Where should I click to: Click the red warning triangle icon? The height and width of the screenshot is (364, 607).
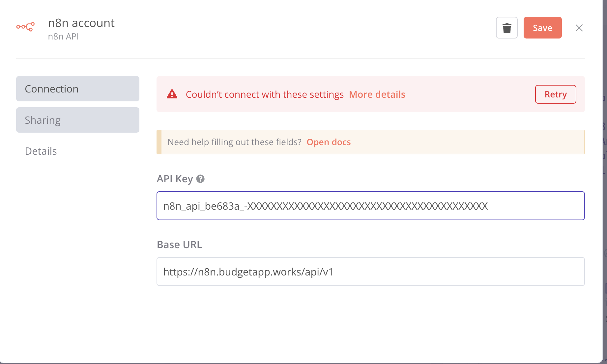[x=172, y=94]
